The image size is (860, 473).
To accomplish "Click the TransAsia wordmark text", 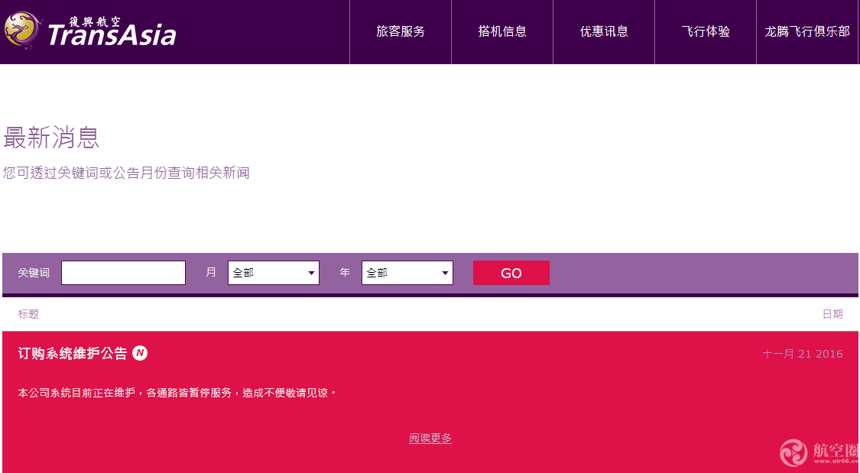I will click(x=111, y=36).
